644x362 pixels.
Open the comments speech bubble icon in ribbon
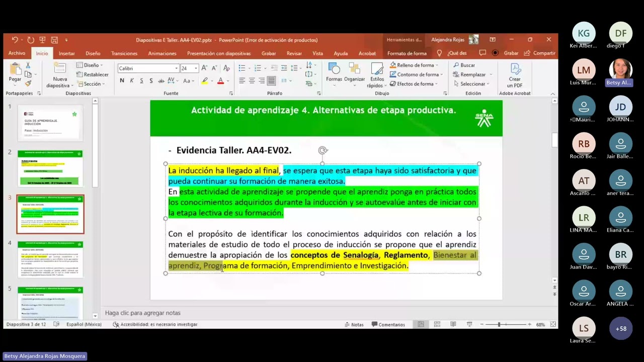482,53
